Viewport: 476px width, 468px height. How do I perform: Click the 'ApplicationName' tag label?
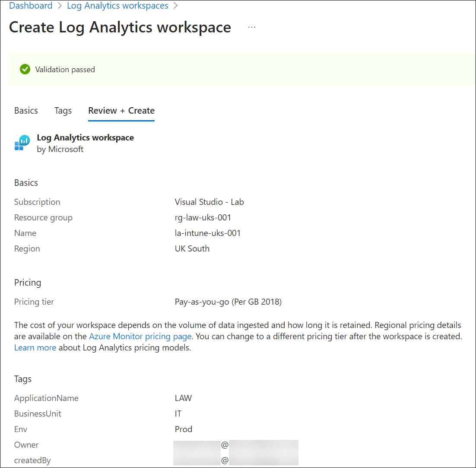tap(46, 398)
